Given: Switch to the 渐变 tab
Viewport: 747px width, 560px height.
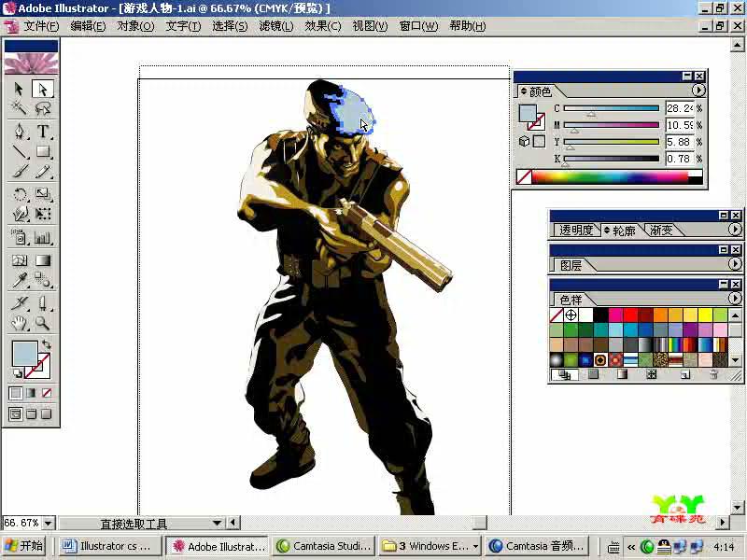Looking at the screenshot, I should click(x=661, y=231).
